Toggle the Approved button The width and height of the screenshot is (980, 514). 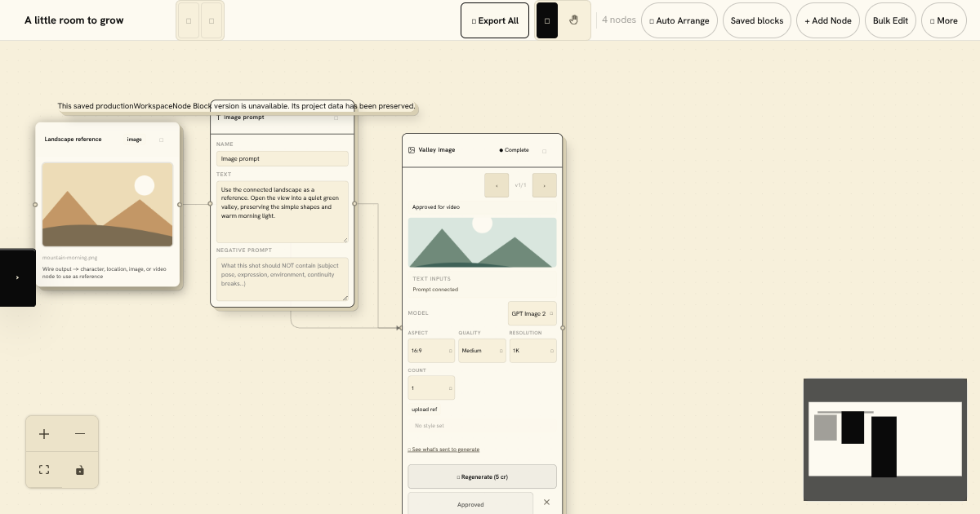pyautogui.click(x=470, y=504)
